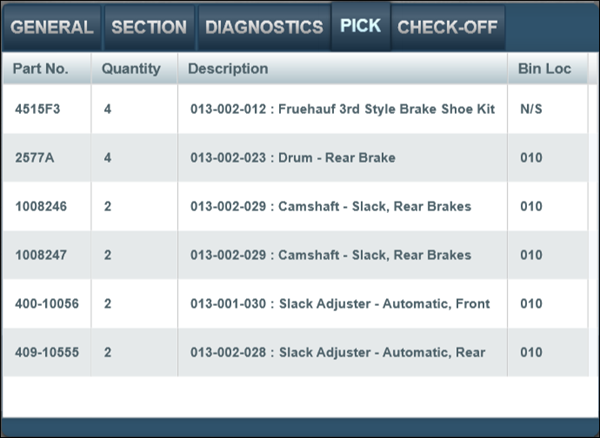Image resolution: width=600 pixels, height=438 pixels.
Task: Click part number 1008246
Action: [x=43, y=206]
